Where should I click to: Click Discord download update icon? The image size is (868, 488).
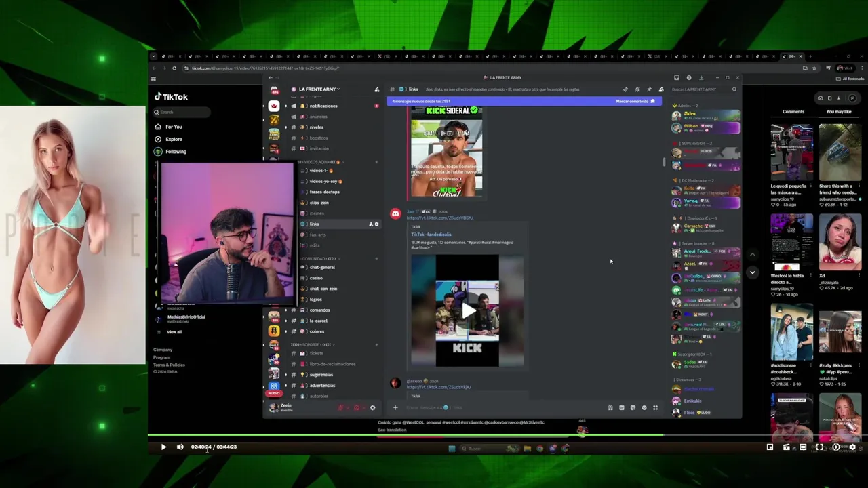pyautogui.click(x=701, y=78)
